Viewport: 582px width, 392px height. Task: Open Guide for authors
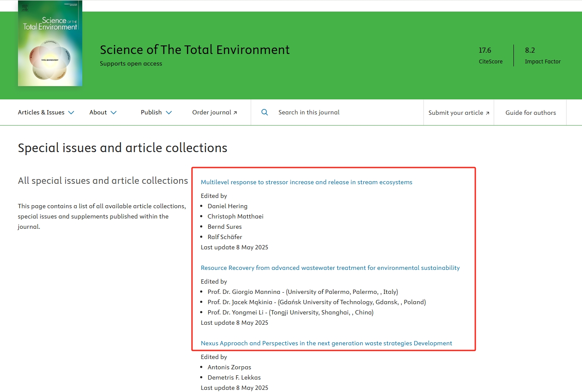[530, 113]
